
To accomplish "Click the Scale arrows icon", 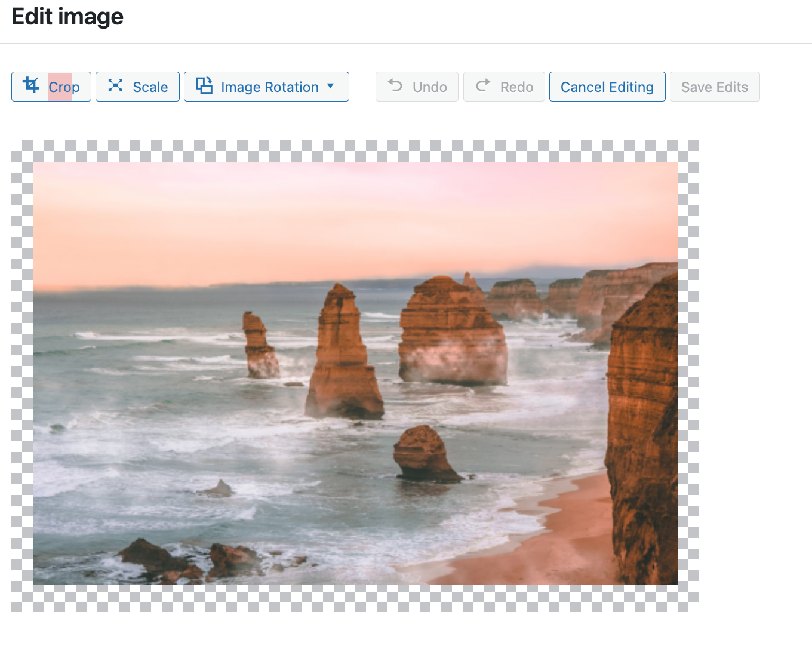I will point(115,85).
